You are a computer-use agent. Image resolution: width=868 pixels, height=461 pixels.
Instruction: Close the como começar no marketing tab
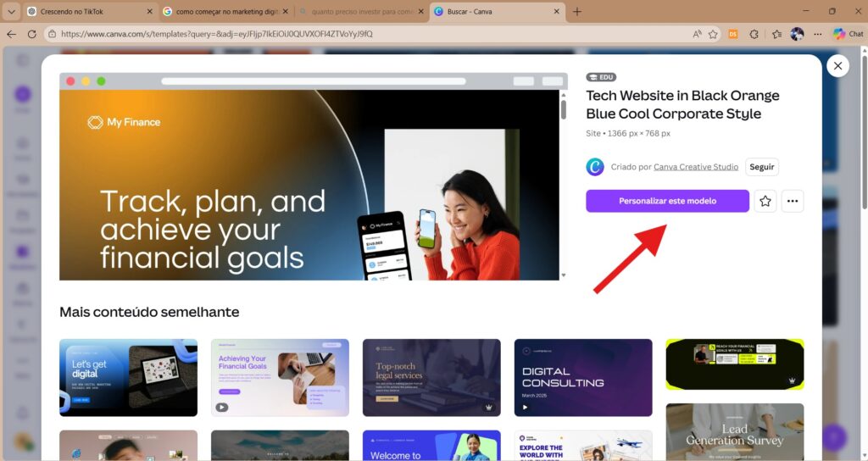[x=285, y=11]
